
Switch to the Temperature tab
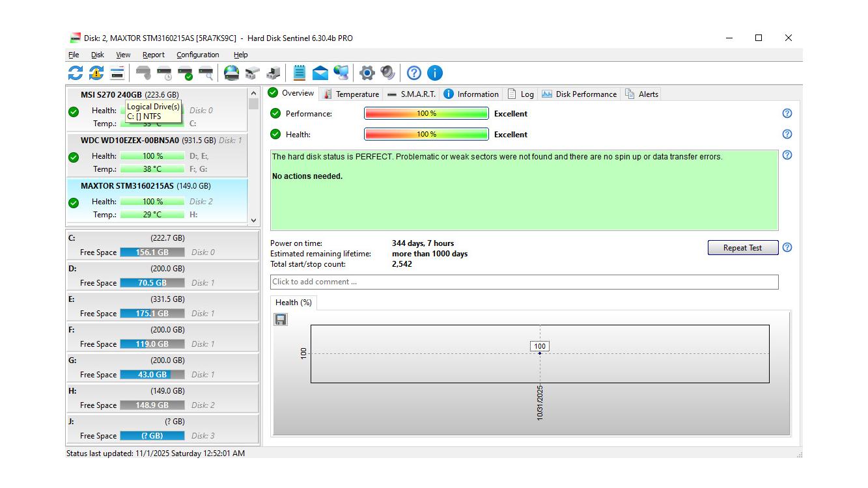coord(352,94)
